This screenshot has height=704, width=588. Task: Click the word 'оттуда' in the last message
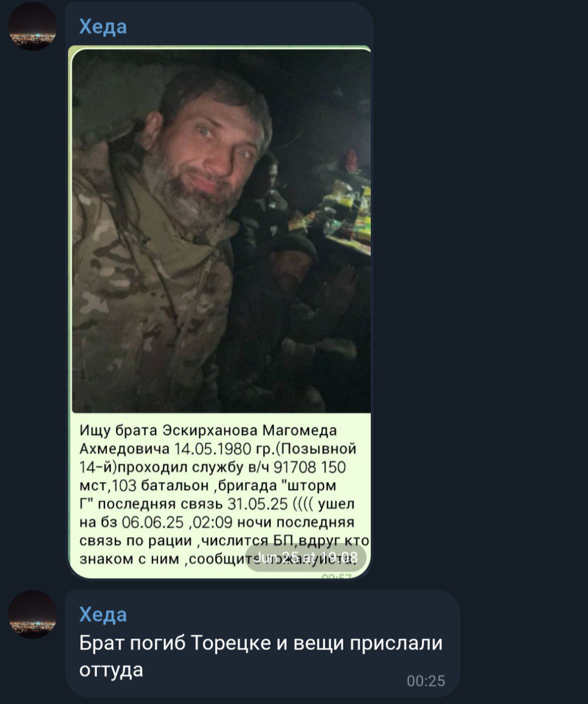[x=111, y=669]
